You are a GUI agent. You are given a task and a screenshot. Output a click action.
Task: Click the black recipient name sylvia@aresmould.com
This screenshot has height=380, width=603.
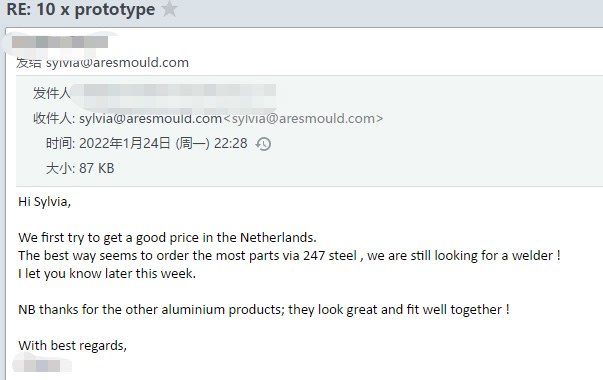point(150,118)
